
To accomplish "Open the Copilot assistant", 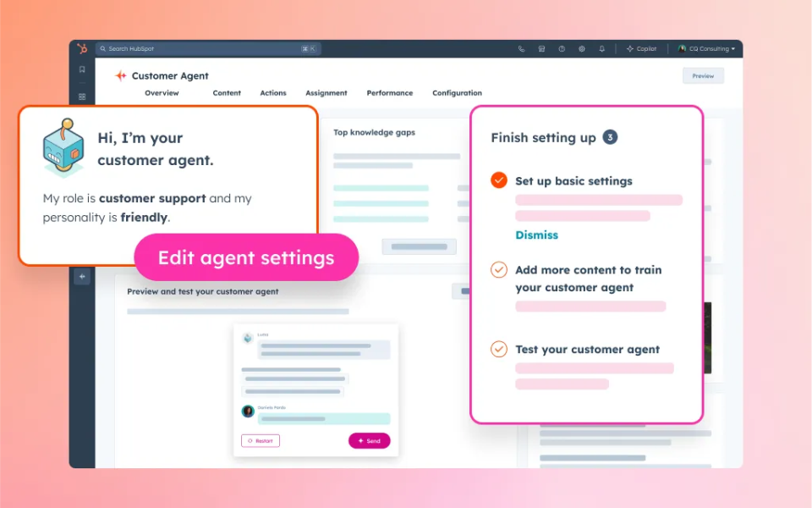I will coord(642,49).
